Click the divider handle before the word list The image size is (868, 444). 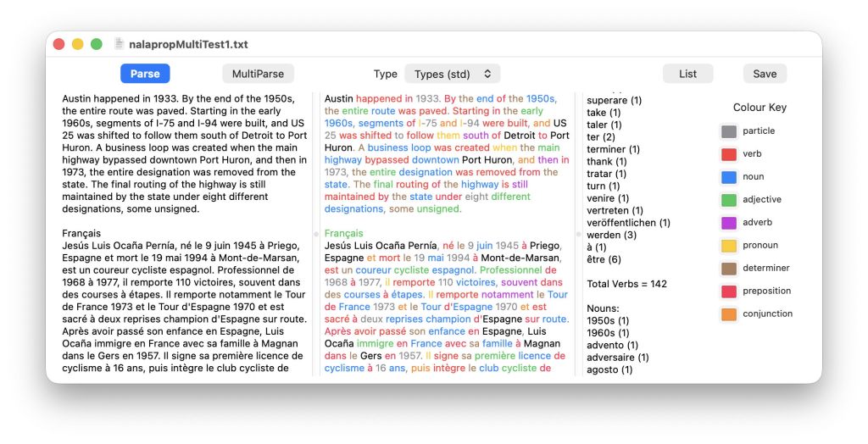579,233
